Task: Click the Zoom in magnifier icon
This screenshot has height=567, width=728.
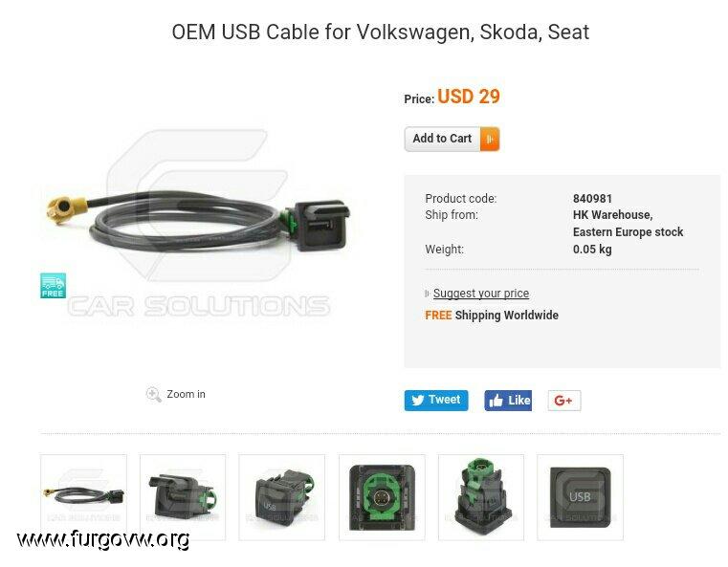Action: tap(153, 394)
